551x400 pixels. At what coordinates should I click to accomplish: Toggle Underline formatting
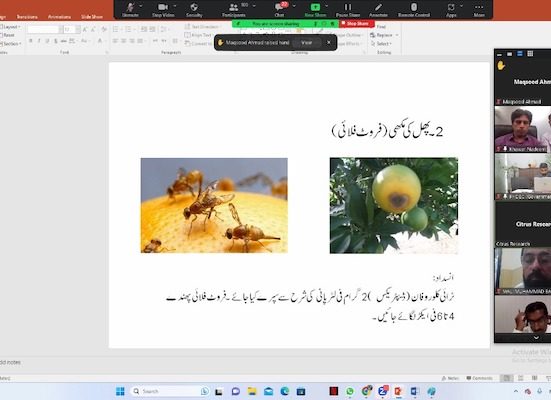click(47, 41)
